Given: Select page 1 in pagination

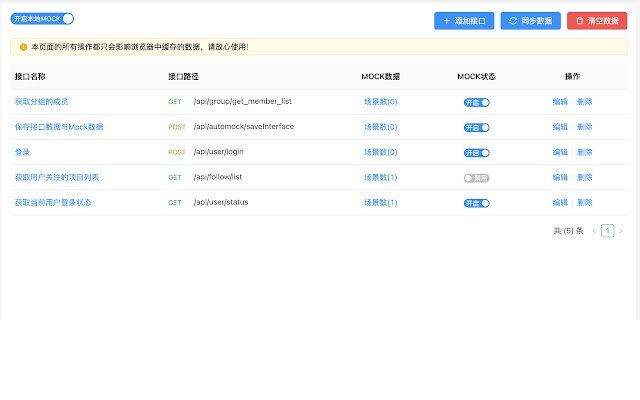Looking at the screenshot, I should (x=608, y=231).
